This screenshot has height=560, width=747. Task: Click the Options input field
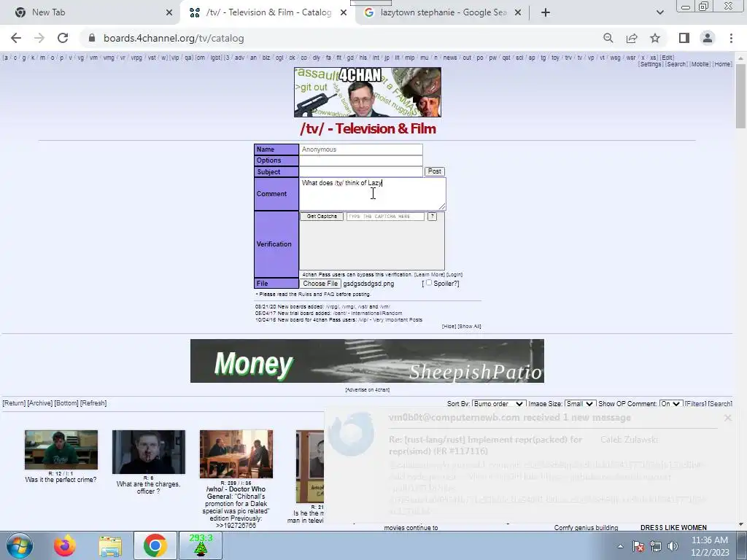(360, 160)
